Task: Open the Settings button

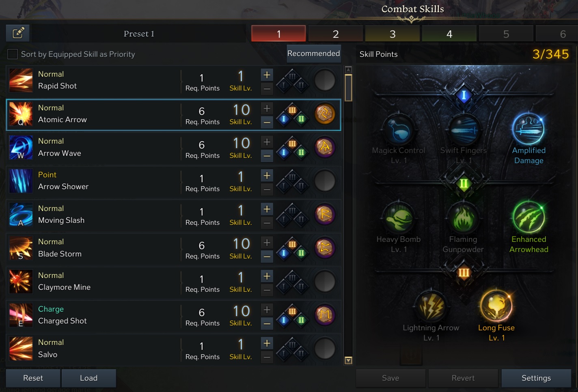Action: pos(536,378)
